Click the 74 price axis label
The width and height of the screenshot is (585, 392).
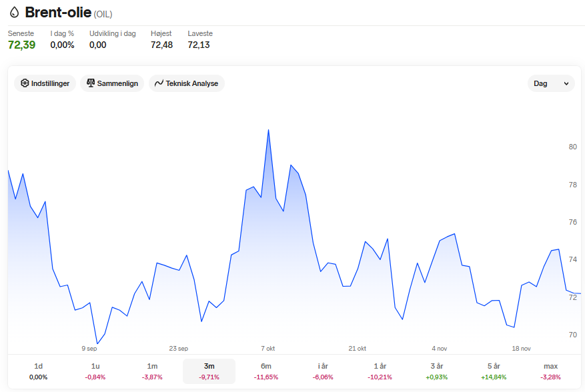click(573, 259)
